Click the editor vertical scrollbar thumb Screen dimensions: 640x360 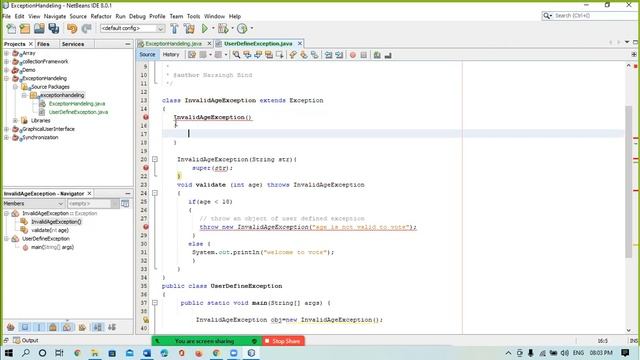point(629,182)
